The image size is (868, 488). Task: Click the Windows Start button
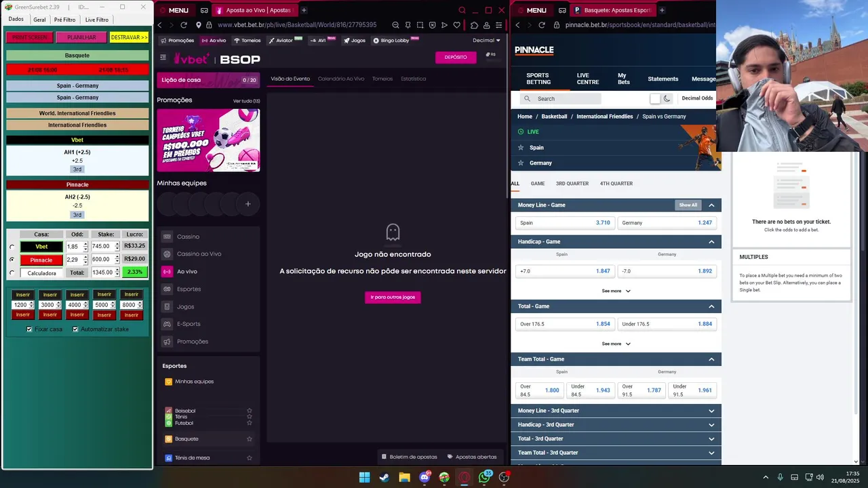tap(364, 477)
